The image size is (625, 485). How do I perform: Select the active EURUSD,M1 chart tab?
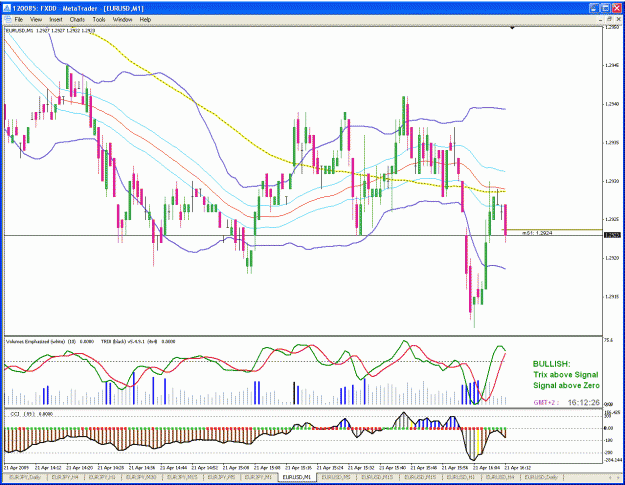point(297,477)
